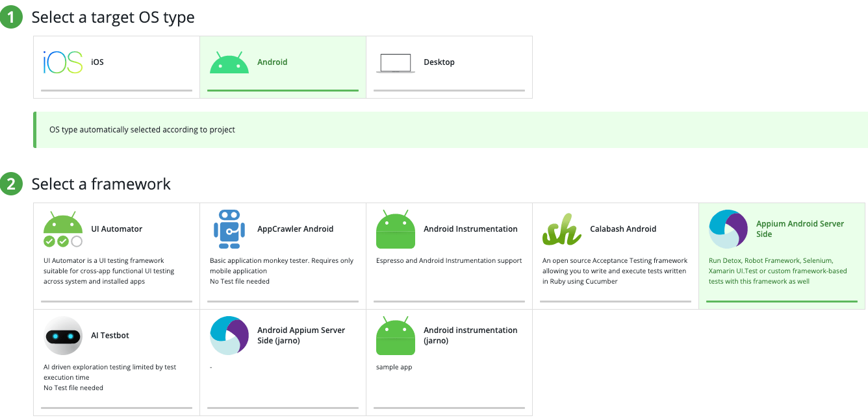
Task: Click the iOS logo icon
Action: [63, 62]
